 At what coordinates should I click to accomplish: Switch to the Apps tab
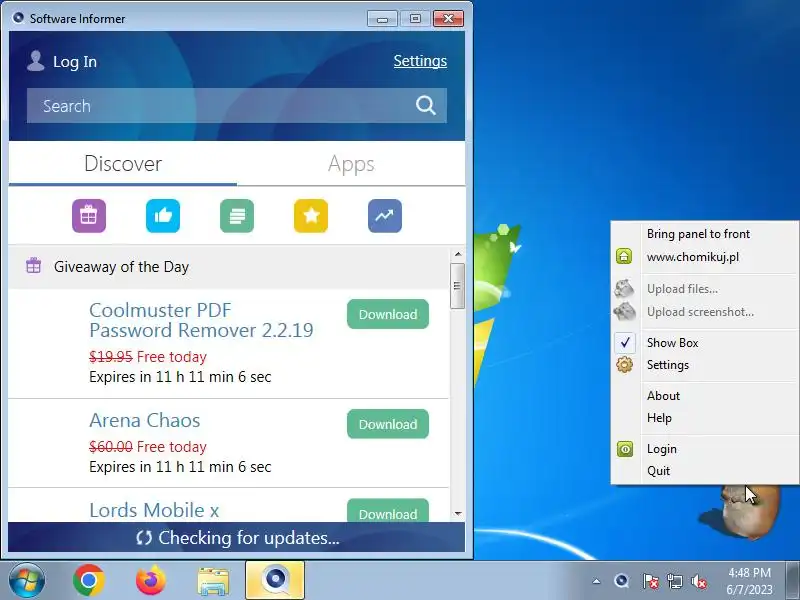[x=351, y=164]
